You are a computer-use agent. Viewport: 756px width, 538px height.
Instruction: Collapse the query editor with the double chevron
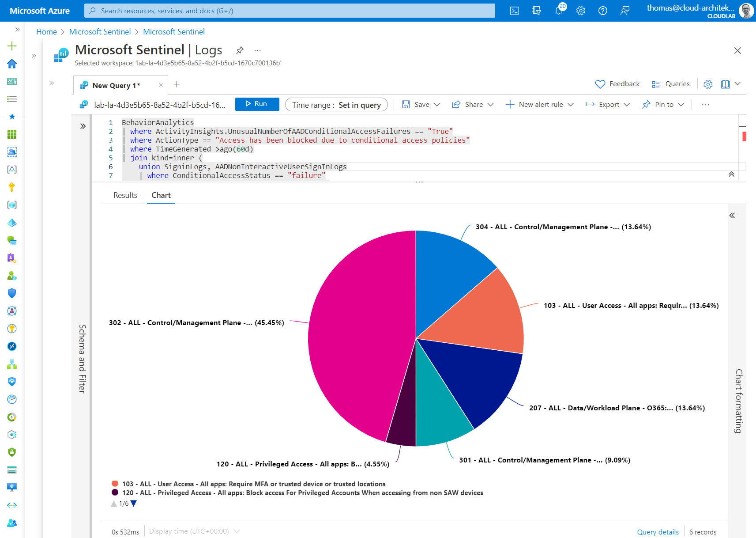click(x=732, y=174)
